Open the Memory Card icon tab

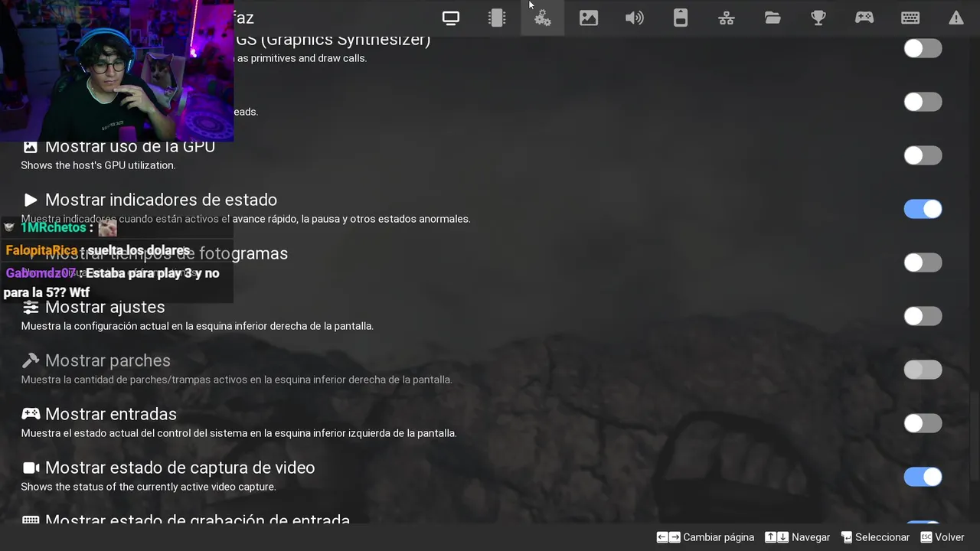coord(681,18)
